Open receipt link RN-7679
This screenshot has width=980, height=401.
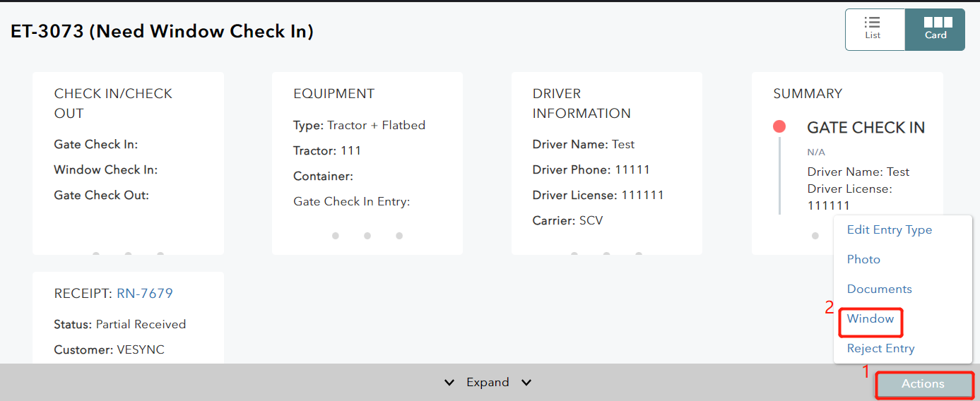[144, 294]
